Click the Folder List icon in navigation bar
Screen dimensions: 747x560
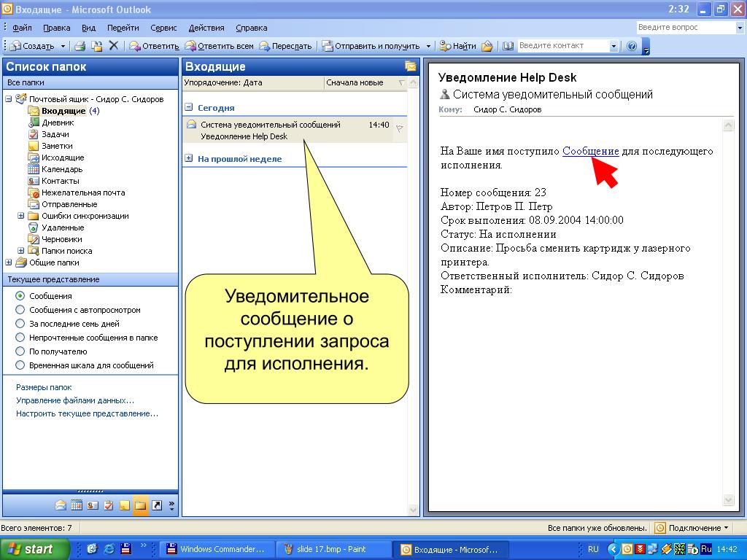click(x=141, y=505)
